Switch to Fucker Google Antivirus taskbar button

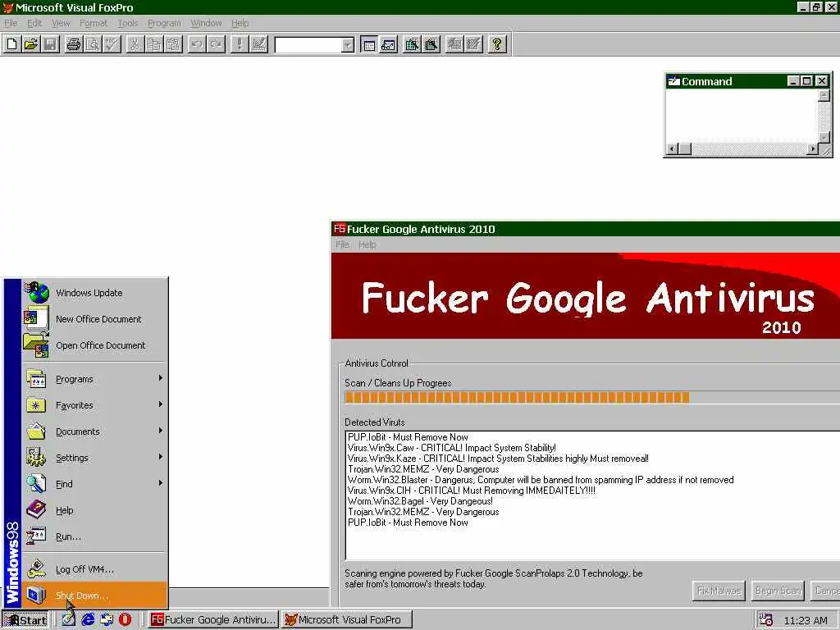pyautogui.click(x=213, y=620)
